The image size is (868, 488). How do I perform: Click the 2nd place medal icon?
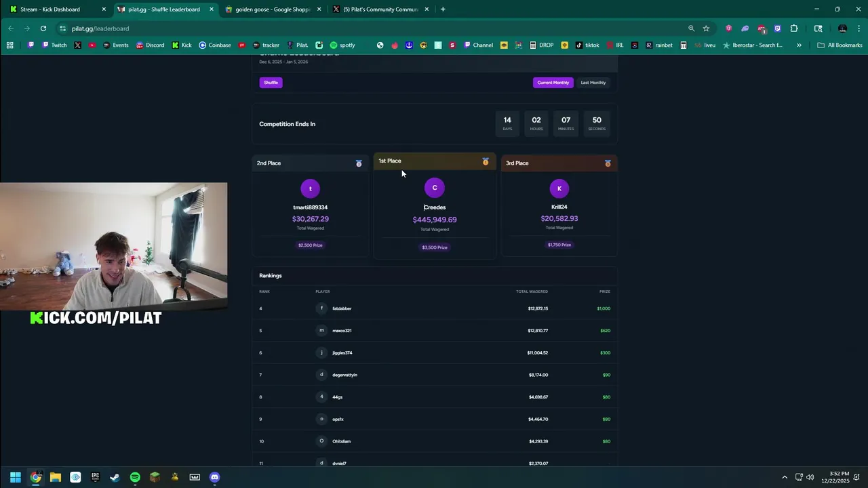click(359, 163)
